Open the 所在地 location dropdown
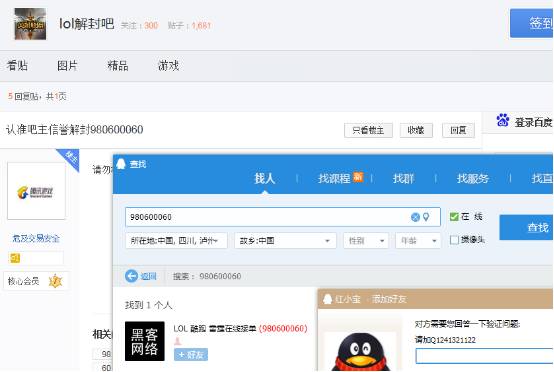Viewport: 554px width, 372px height. pos(176,241)
